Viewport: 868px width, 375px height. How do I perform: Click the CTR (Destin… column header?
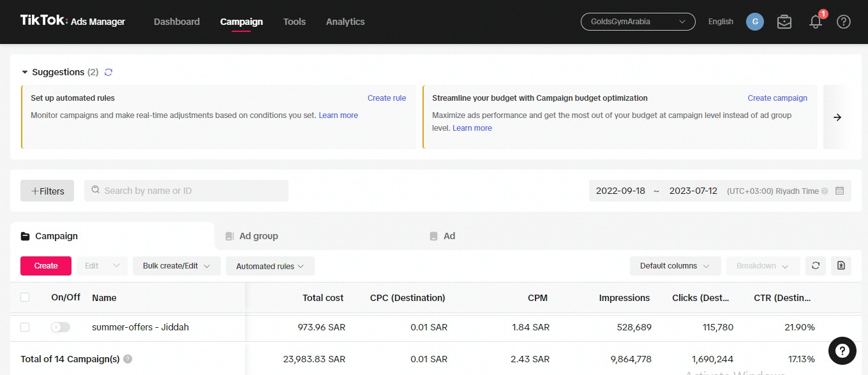click(x=782, y=298)
